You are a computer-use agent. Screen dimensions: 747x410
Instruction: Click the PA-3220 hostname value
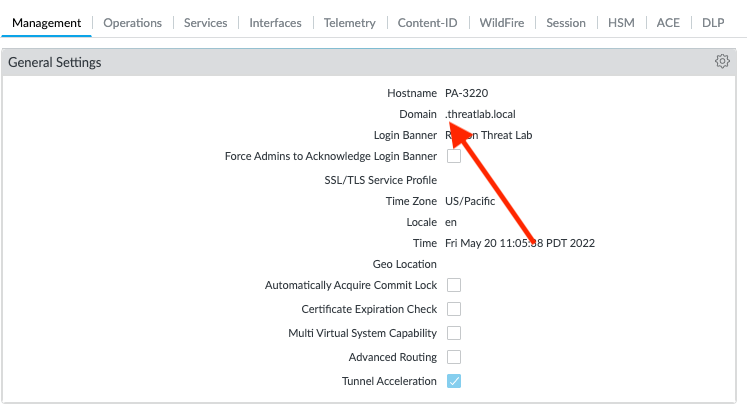469,93
